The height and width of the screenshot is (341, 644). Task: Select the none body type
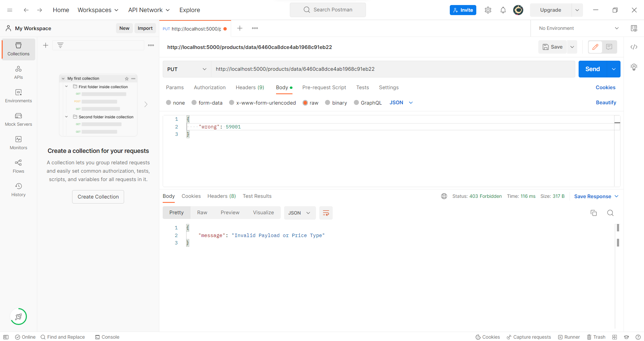[169, 103]
